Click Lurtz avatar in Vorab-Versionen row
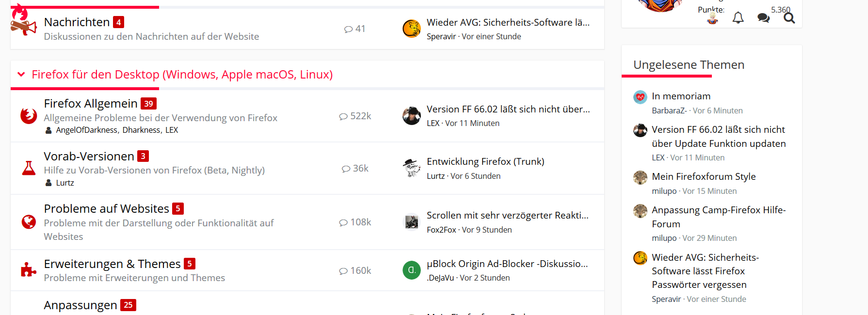Image resolution: width=868 pixels, height=315 pixels. (412, 168)
